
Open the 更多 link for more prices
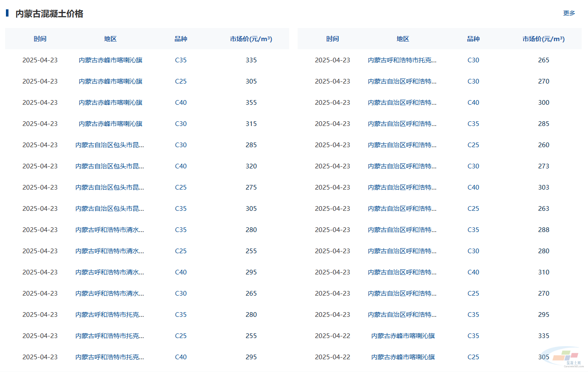coord(568,13)
